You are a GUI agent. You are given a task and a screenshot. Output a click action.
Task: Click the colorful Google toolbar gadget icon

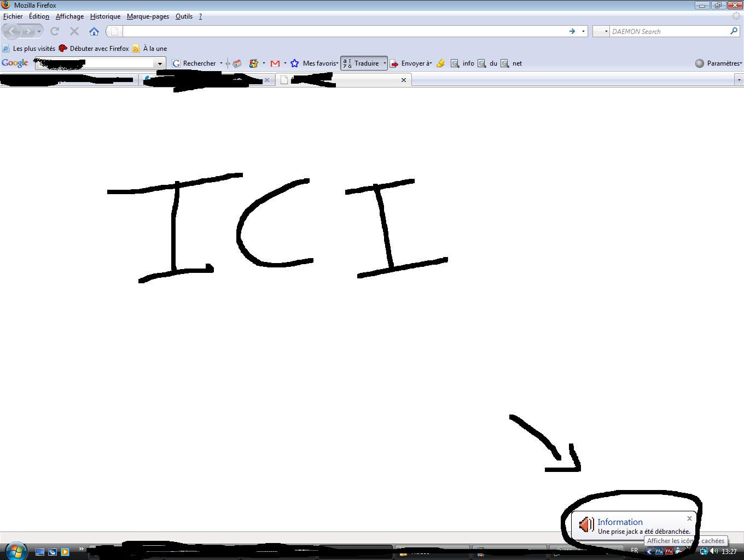coord(253,63)
